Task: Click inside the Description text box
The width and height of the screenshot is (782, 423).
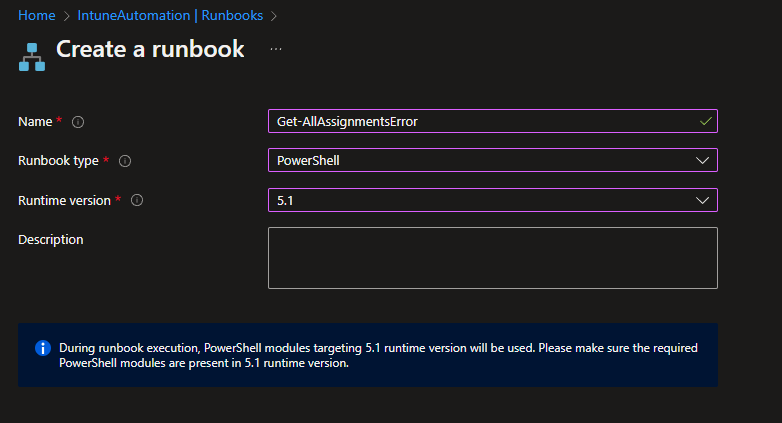Action: [x=492, y=257]
